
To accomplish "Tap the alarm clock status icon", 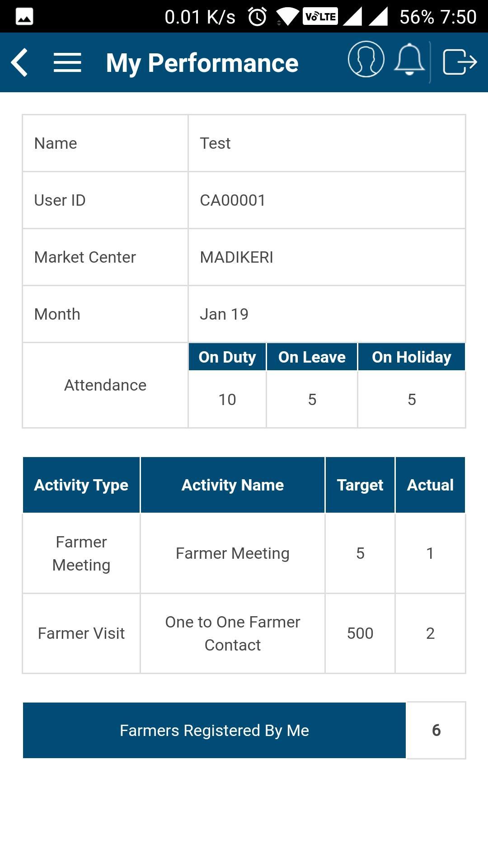I will (x=258, y=17).
